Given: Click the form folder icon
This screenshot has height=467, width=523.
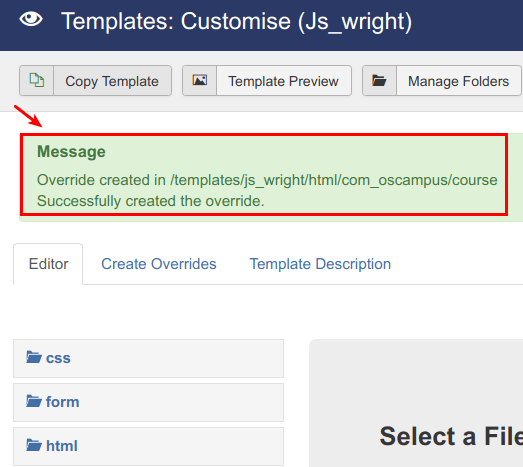Looking at the screenshot, I should tap(34, 401).
